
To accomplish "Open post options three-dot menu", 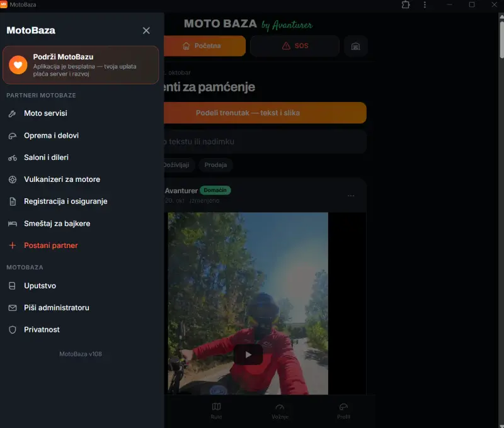I will pos(351,196).
